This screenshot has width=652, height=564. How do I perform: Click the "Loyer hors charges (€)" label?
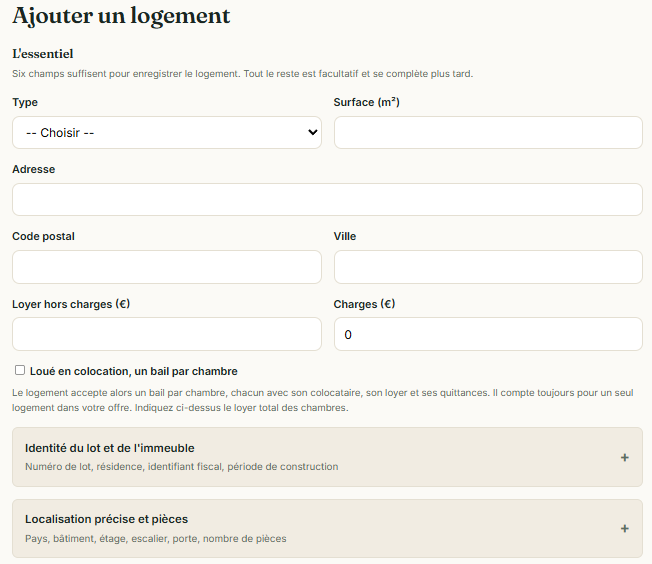coord(71,304)
